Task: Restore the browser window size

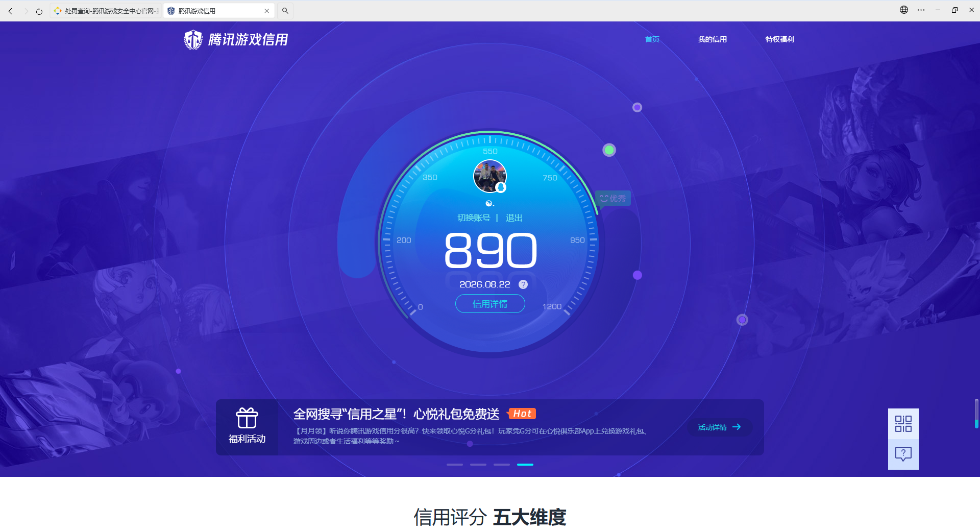Action: click(x=954, y=10)
